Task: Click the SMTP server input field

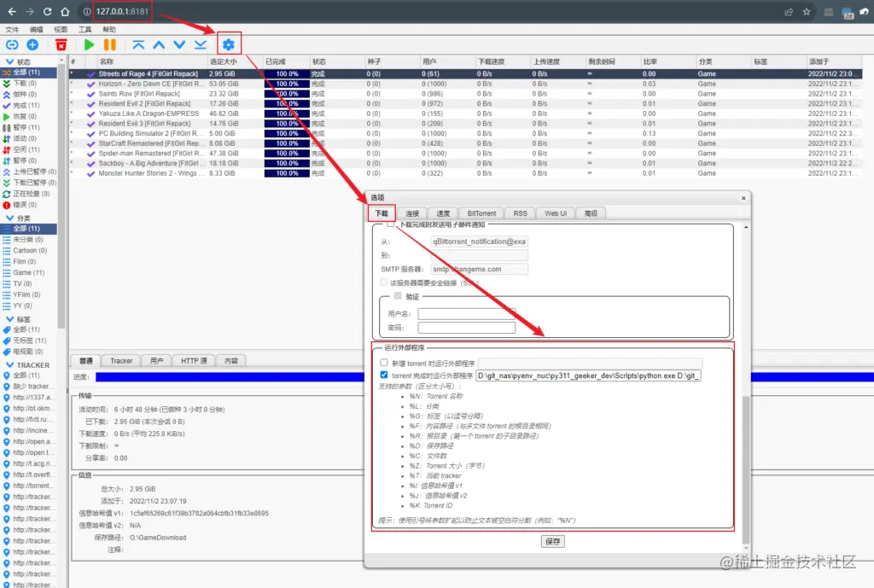Action: [x=476, y=269]
